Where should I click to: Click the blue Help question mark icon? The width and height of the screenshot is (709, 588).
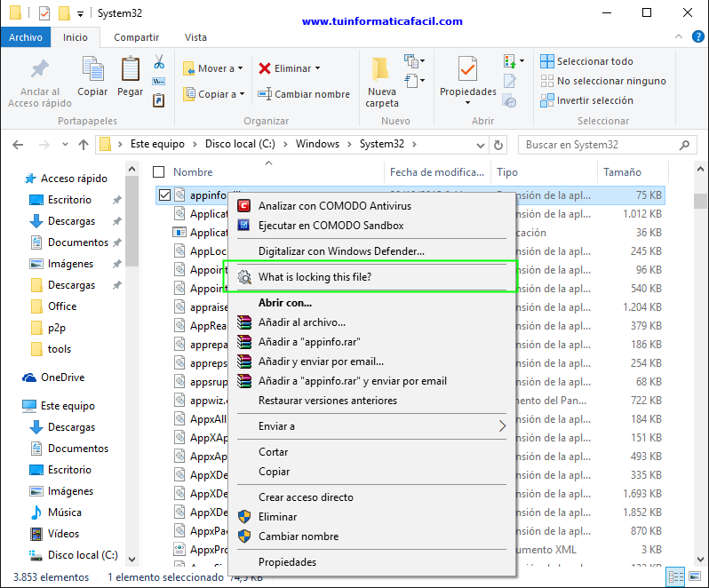(698, 36)
